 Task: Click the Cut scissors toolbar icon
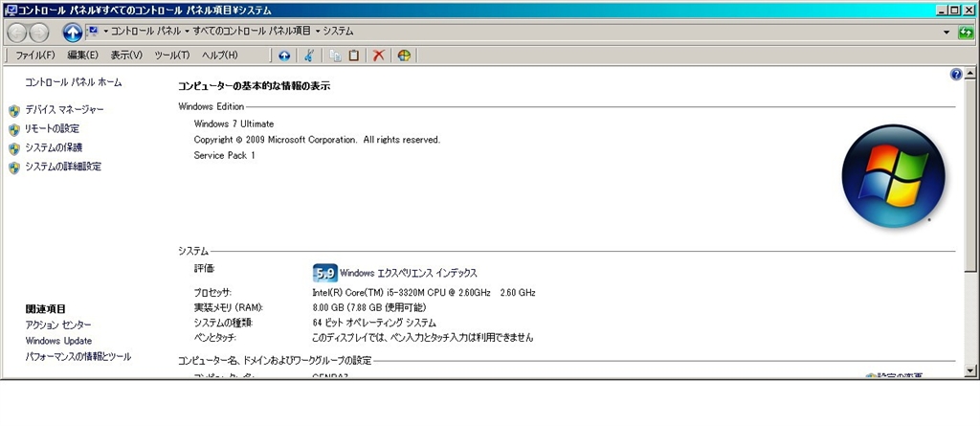point(309,56)
